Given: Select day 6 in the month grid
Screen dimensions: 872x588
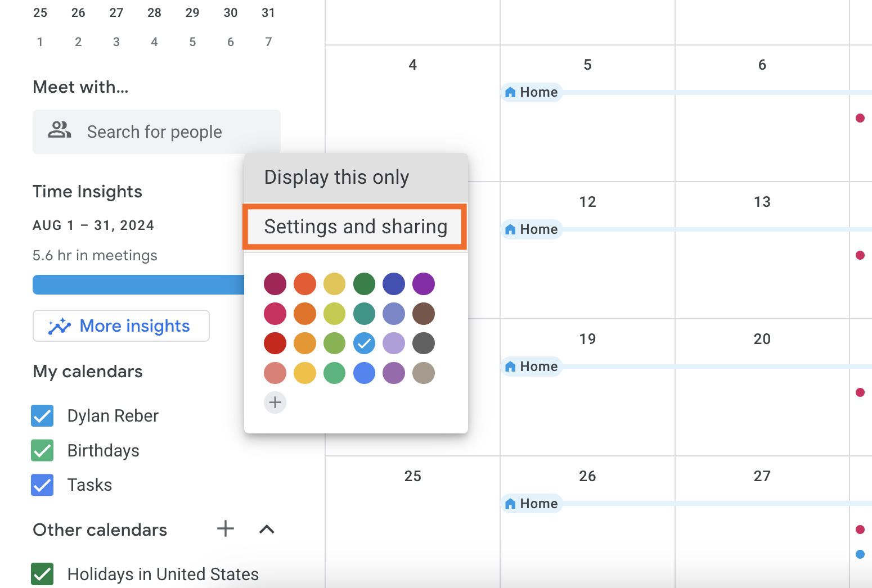Looking at the screenshot, I should coord(762,65).
